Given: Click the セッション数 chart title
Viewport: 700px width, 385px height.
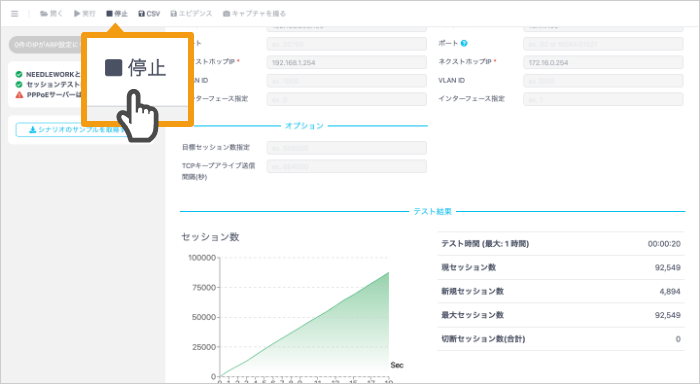Looking at the screenshot, I should 210,237.
